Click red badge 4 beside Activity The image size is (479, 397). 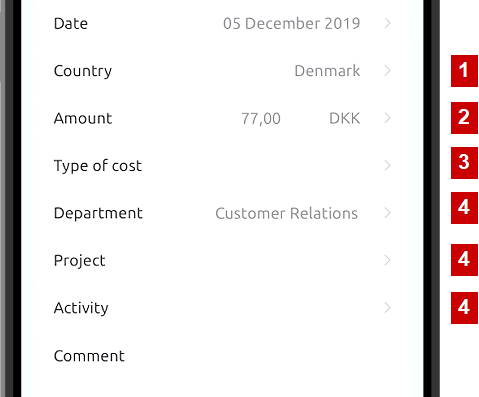[464, 308]
